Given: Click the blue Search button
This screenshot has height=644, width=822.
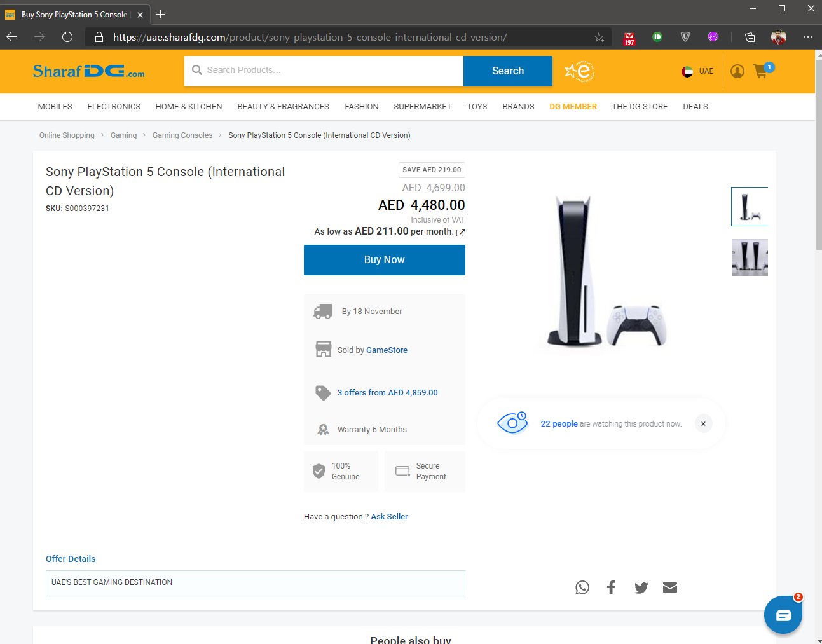Looking at the screenshot, I should coord(508,71).
